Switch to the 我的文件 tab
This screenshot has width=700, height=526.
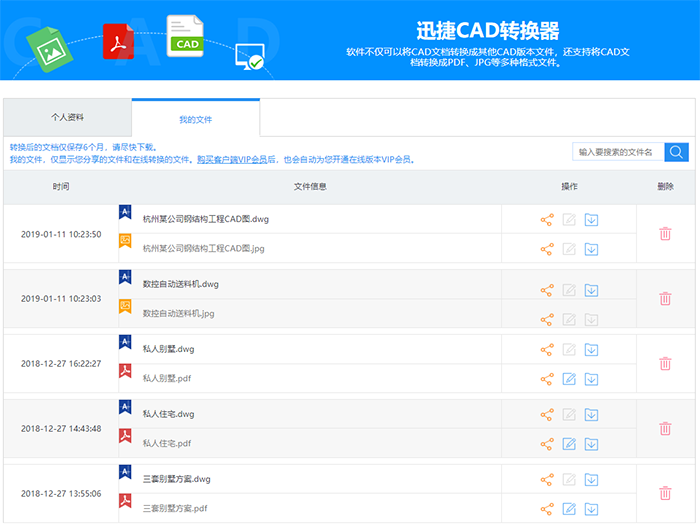point(196,118)
